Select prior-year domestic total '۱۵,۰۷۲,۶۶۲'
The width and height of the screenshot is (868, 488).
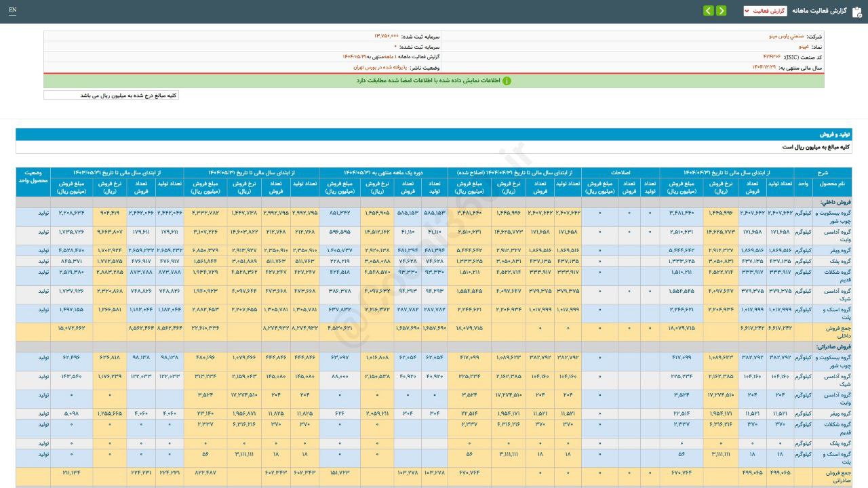click(x=71, y=328)
